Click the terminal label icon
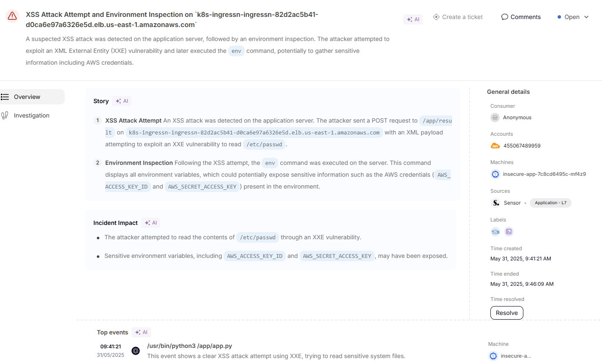This screenshot has height=364, width=602. 509,232
